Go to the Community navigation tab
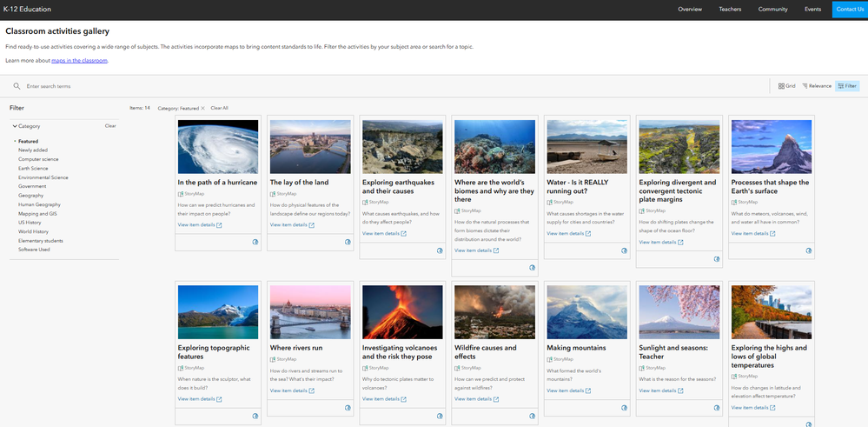868x427 pixels. [x=772, y=9]
